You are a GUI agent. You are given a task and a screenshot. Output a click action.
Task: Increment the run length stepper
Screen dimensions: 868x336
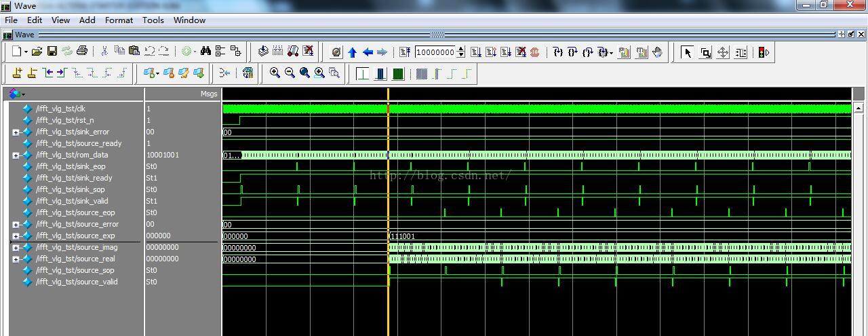(462, 49)
